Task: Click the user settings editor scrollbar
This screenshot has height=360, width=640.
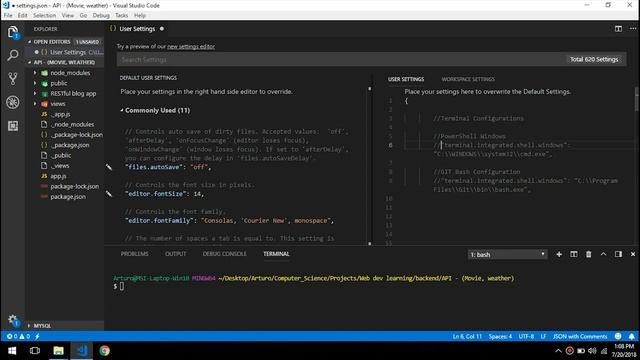Action: pyautogui.click(x=637, y=98)
